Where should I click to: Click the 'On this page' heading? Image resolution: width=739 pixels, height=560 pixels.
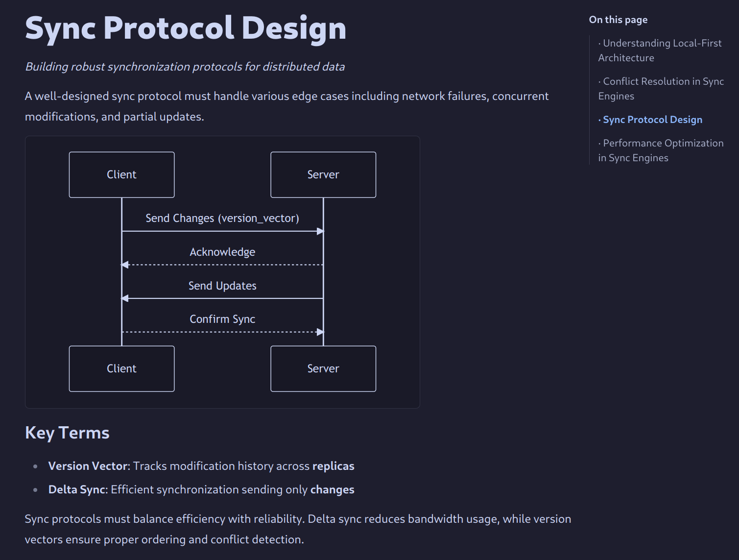(x=618, y=20)
